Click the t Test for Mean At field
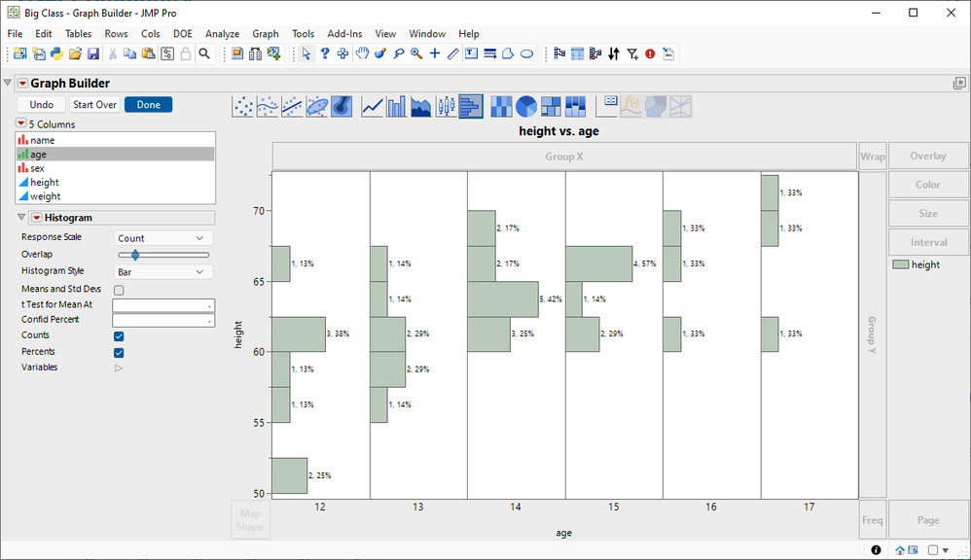Image resolution: width=971 pixels, height=560 pixels. click(163, 305)
